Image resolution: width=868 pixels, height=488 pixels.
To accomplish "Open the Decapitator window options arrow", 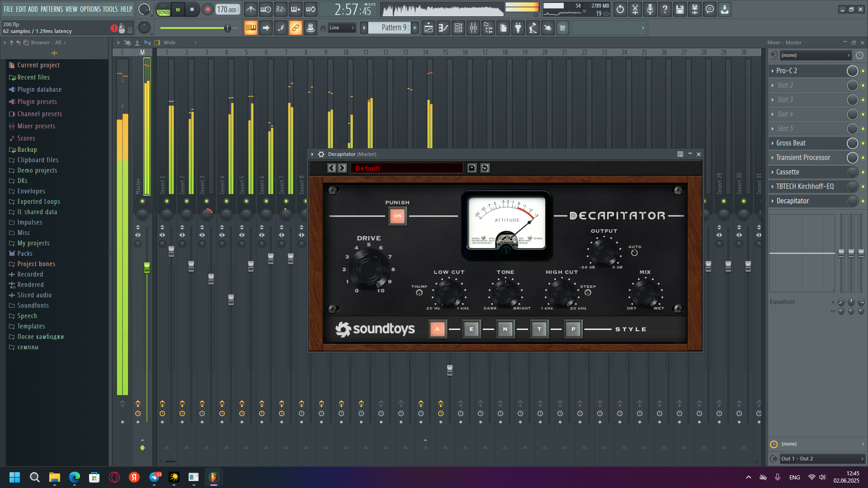I will [312, 155].
